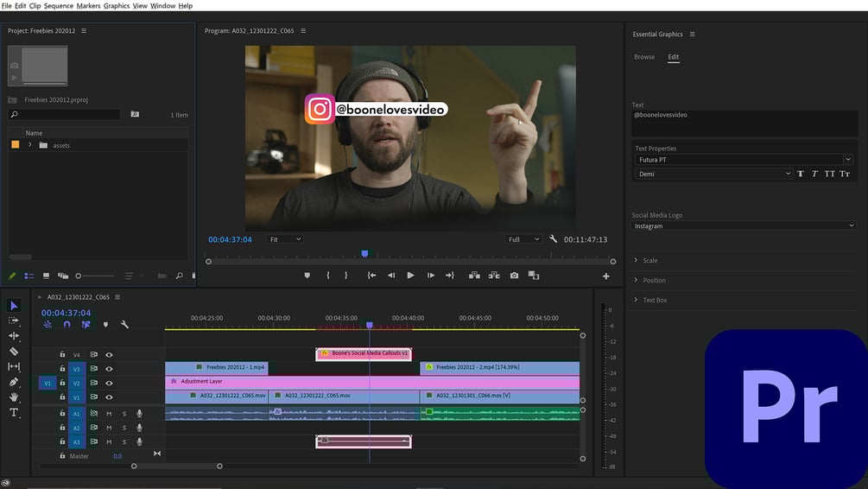Click the Small Caps Tt icon

coord(844,174)
